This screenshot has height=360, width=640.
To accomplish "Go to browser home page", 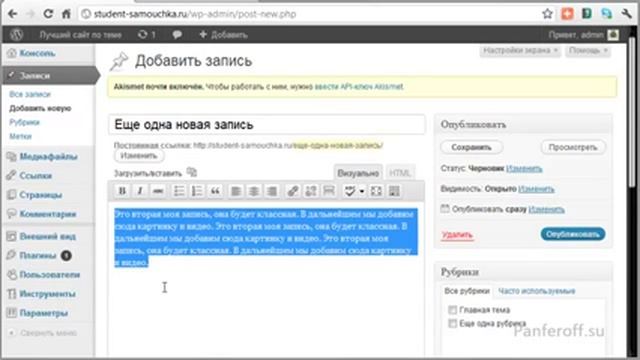I will pos(66,14).
